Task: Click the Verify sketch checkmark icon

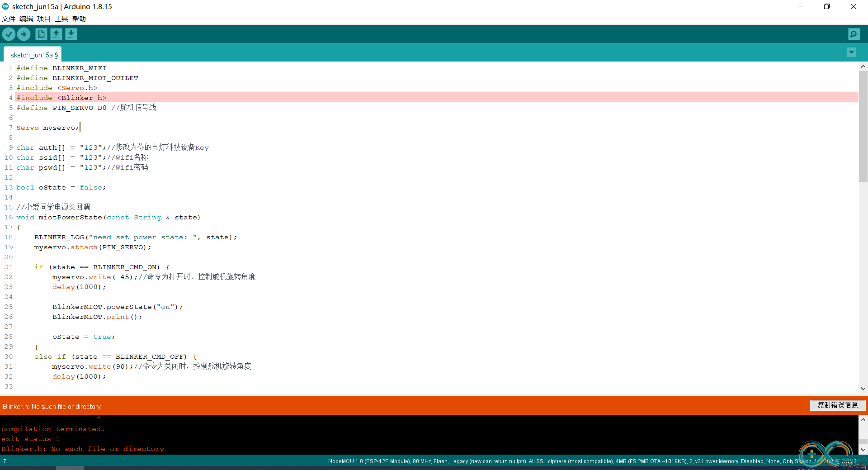Action: 9,34
